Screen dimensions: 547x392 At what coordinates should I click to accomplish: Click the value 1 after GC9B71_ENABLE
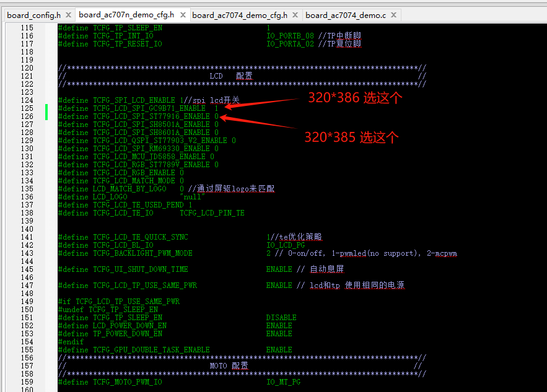click(216, 108)
